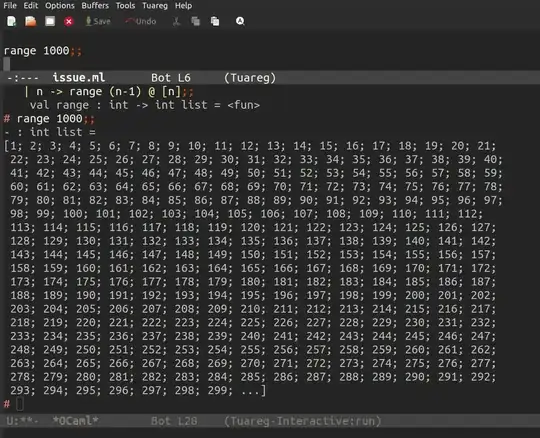This screenshot has height=438, width=540.
Task: Click the number 100 in the output list
Action: pos(73,214)
